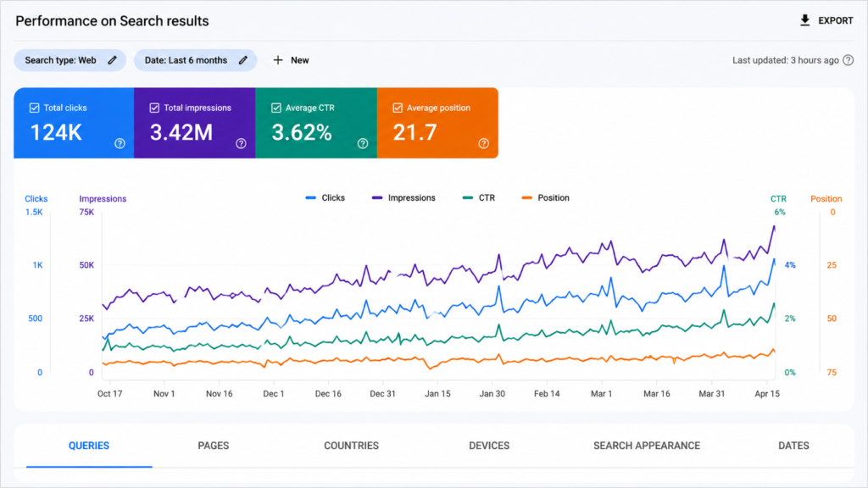Uncheck the Total clicks checkbox
Image resolution: width=868 pixels, height=488 pixels.
[34, 108]
